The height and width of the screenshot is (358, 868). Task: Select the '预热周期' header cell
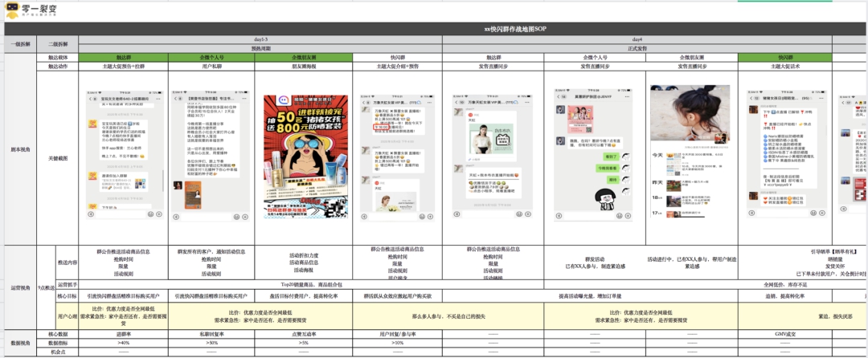[x=261, y=48]
